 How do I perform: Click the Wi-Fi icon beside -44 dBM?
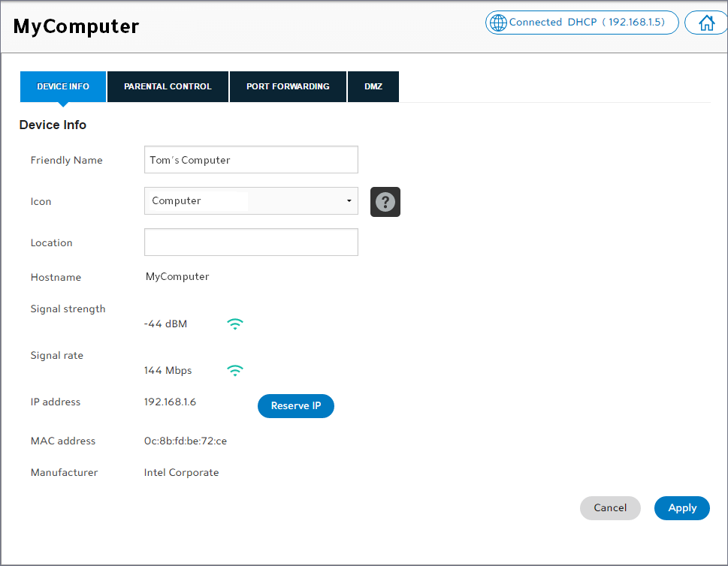point(235,324)
